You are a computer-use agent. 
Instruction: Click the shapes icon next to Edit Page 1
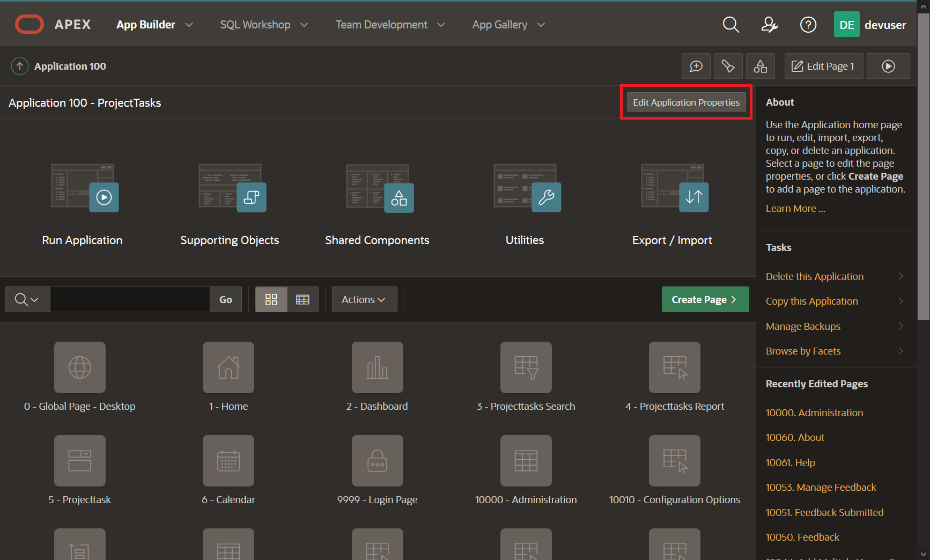click(760, 66)
